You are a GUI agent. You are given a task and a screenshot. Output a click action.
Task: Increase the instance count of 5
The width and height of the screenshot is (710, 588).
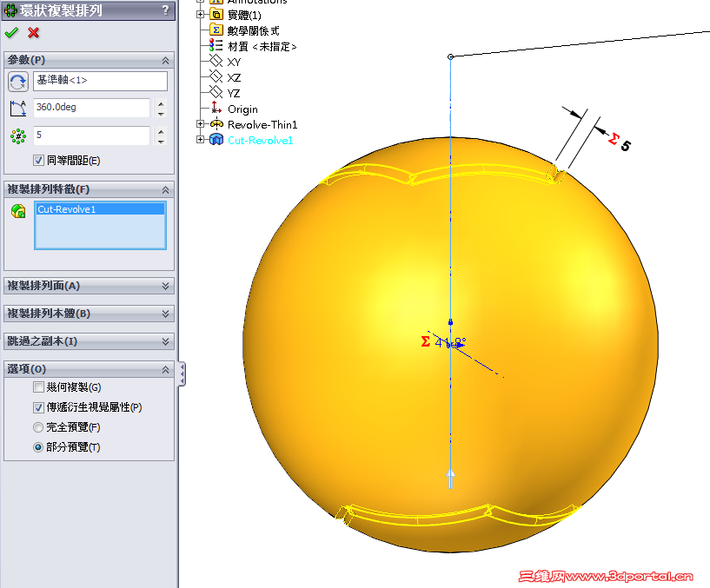[161, 131]
